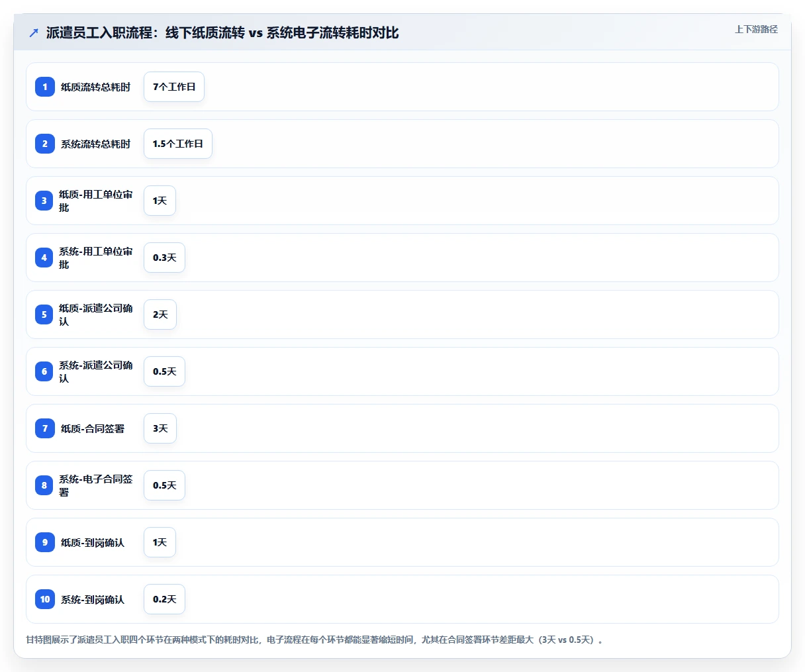The width and height of the screenshot is (805, 672).
Task: Select the 7个工作日 value chip
Action: 174,87
